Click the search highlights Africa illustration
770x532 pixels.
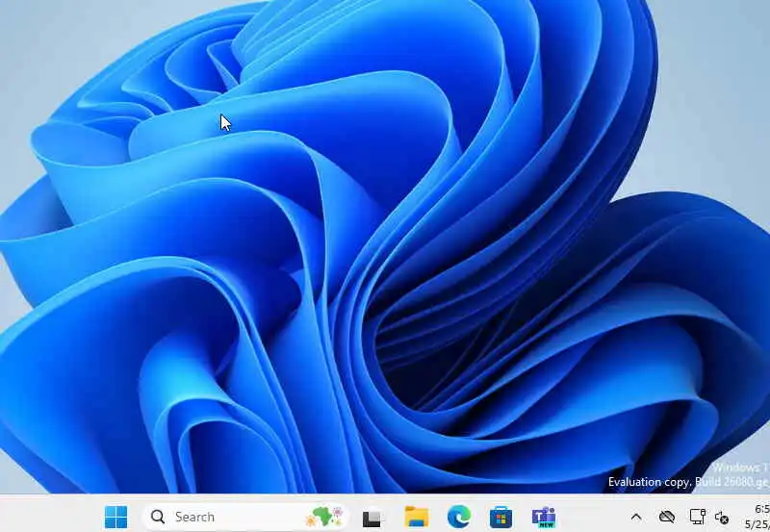(x=324, y=517)
